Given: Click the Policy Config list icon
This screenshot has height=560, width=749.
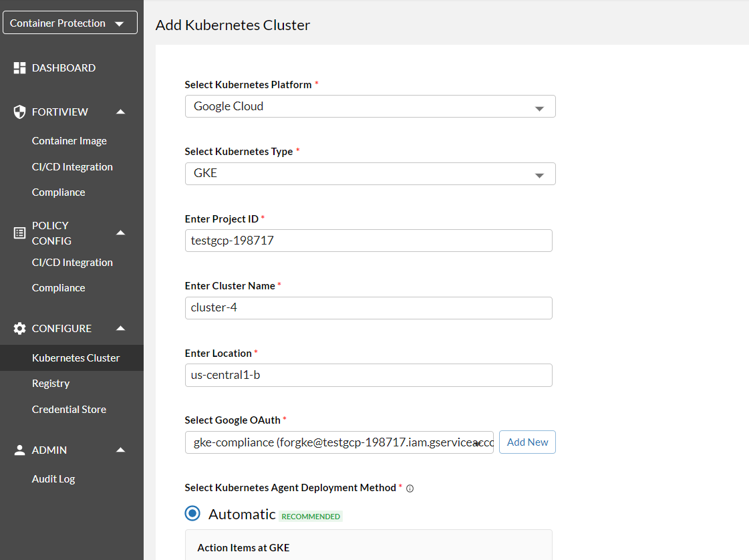Looking at the screenshot, I should [x=19, y=233].
